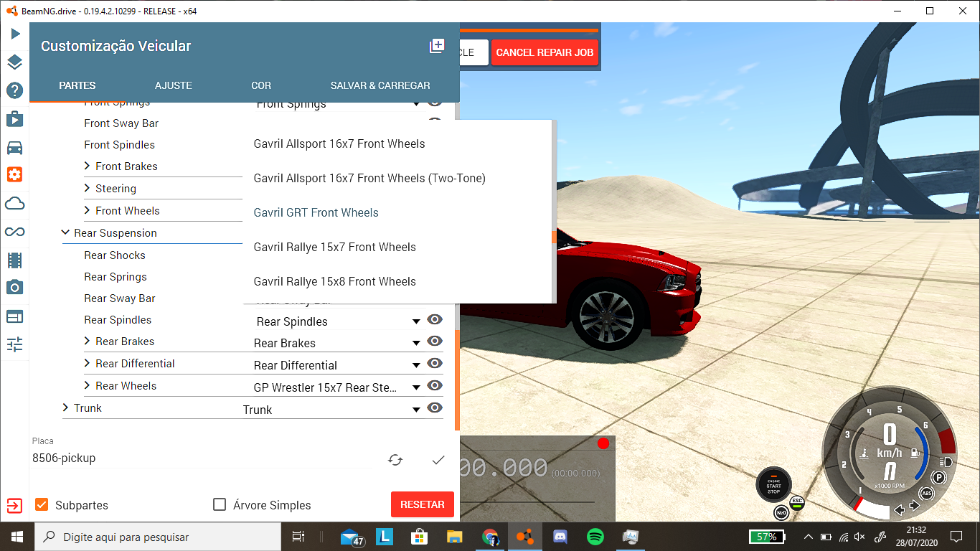Open Discord from the taskbar
This screenshot has width=980, height=551.
560,537
